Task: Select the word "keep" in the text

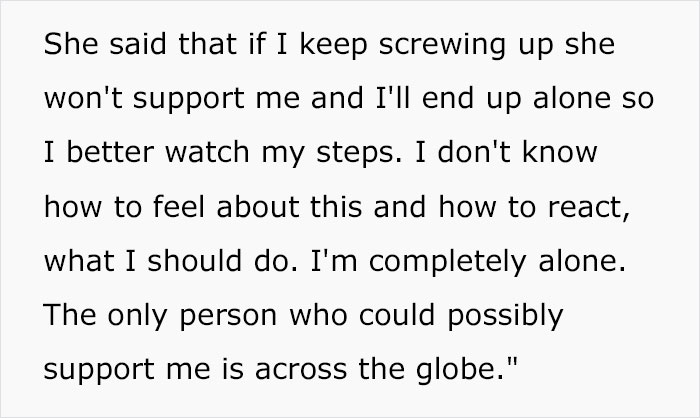Action: point(333,44)
